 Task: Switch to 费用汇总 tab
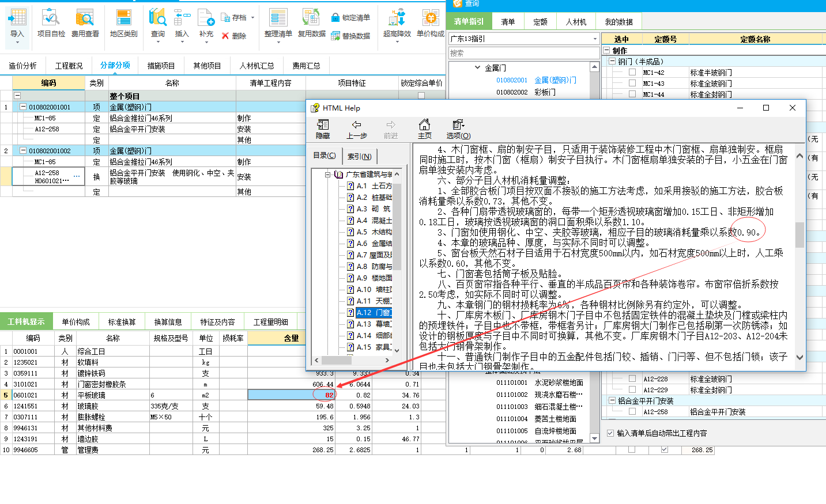point(306,66)
